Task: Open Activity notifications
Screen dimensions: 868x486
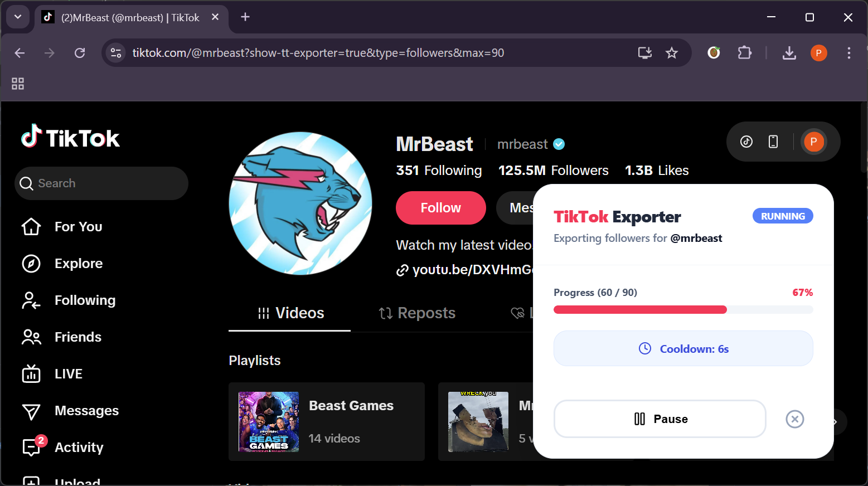Action: 62,447
